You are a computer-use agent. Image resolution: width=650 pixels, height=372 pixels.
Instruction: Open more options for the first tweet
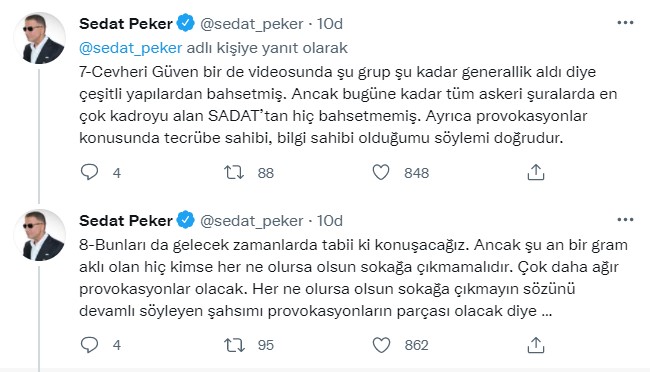pyautogui.click(x=625, y=23)
